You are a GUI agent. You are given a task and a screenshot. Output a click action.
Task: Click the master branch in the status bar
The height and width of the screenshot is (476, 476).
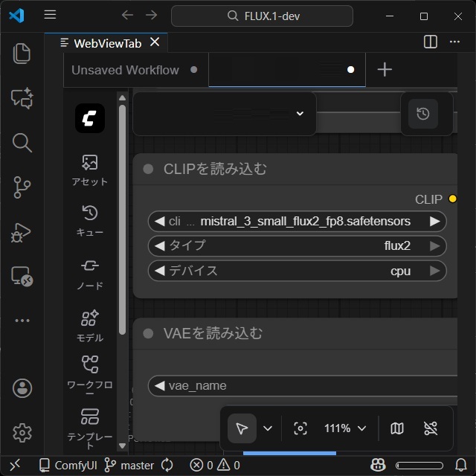click(x=129, y=466)
